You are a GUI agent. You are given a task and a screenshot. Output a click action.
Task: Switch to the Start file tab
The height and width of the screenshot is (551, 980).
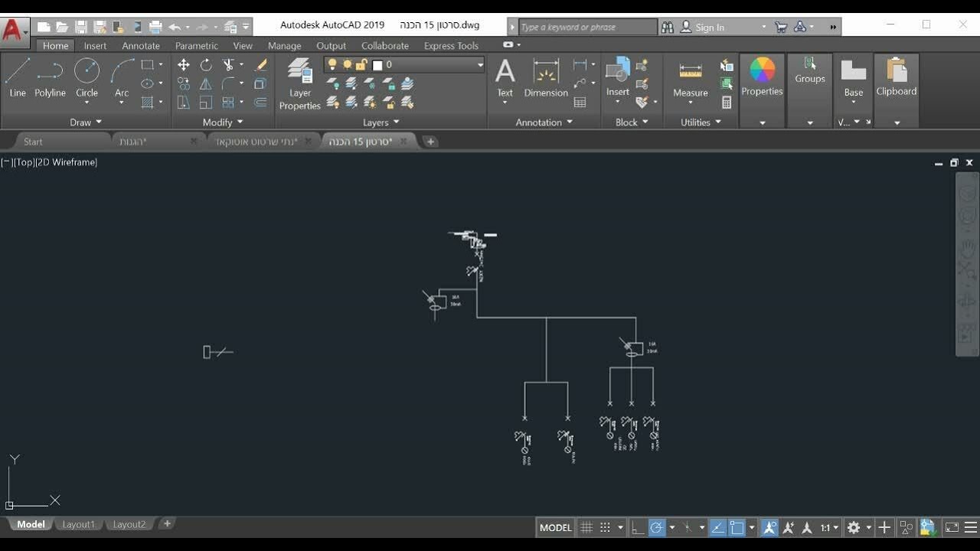[x=33, y=142]
